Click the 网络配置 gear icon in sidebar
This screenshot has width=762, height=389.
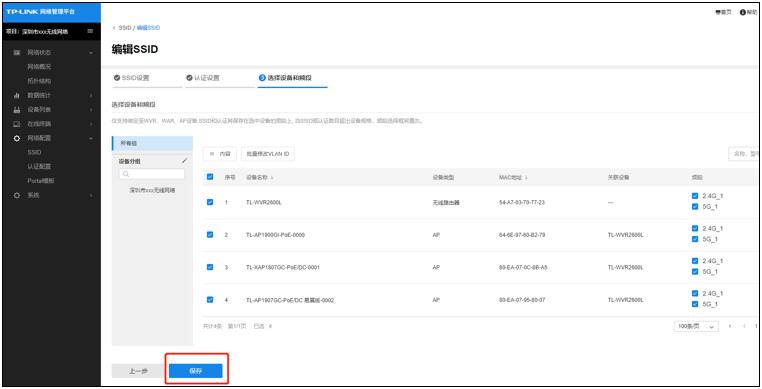pos(17,138)
